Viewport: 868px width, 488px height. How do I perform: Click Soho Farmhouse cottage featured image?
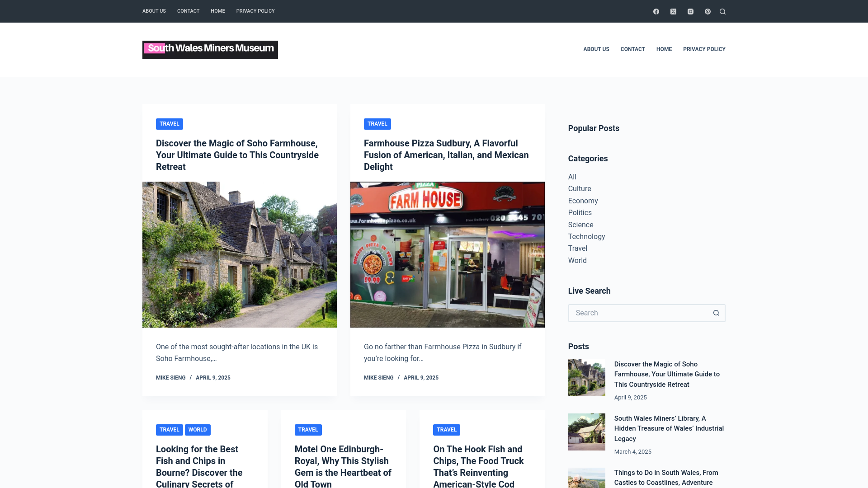point(240,255)
